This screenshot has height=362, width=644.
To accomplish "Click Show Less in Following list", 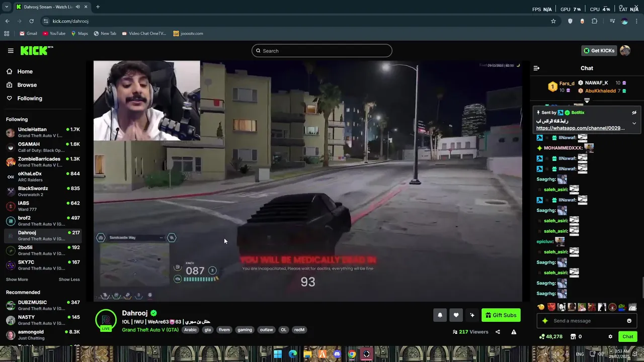I will [69, 280].
